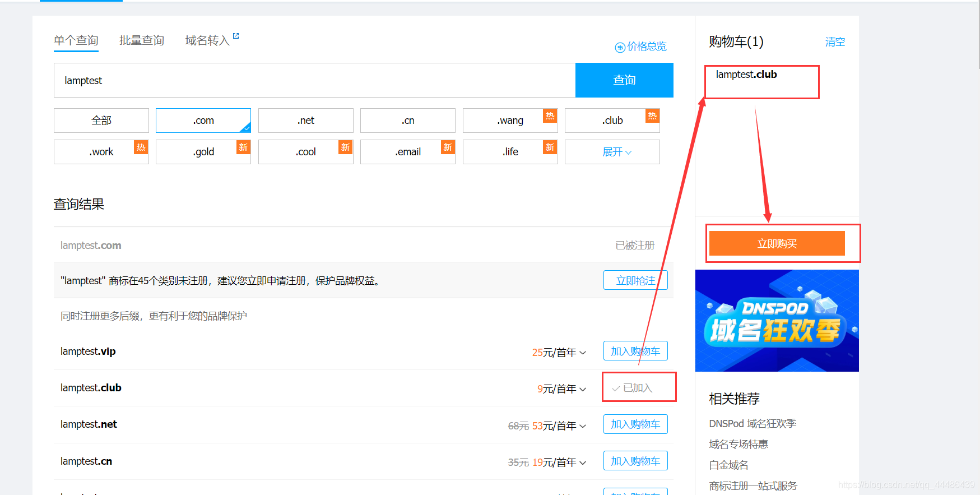The image size is (980, 495).
Task: Expand the lamptest.club price dropdown
Action: 583,389
